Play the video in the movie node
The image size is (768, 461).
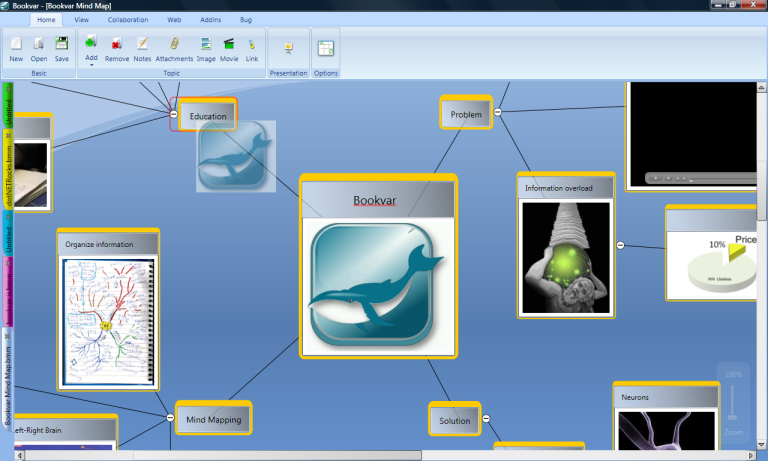(x=655, y=178)
